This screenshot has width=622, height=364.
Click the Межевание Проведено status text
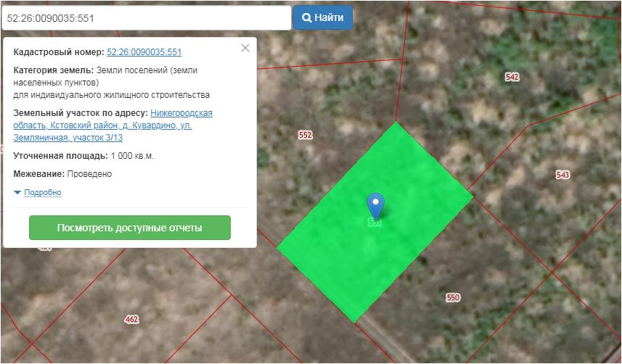click(89, 174)
